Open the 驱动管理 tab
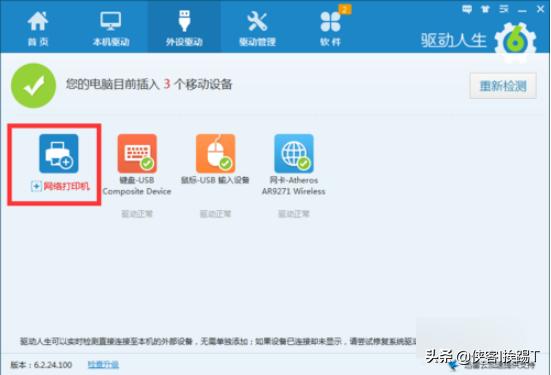Viewport: 551px width, 375px height. (257, 29)
